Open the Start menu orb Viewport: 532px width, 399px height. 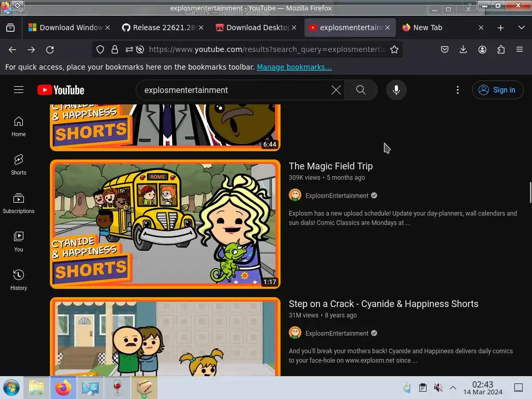[x=11, y=388]
